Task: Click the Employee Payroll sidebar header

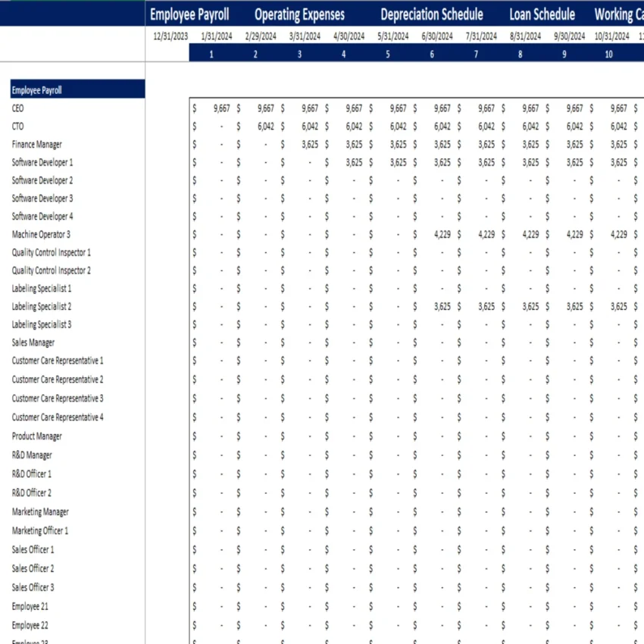Action: tap(36, 89)
